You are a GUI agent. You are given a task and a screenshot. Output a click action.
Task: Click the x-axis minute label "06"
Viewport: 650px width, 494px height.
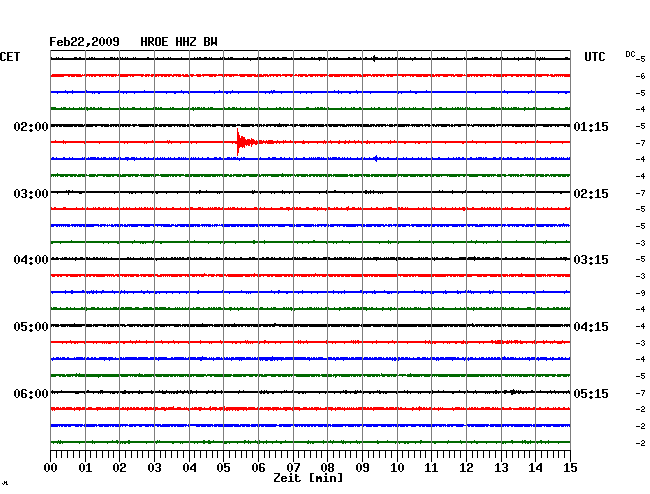click(x=258, y=468)
